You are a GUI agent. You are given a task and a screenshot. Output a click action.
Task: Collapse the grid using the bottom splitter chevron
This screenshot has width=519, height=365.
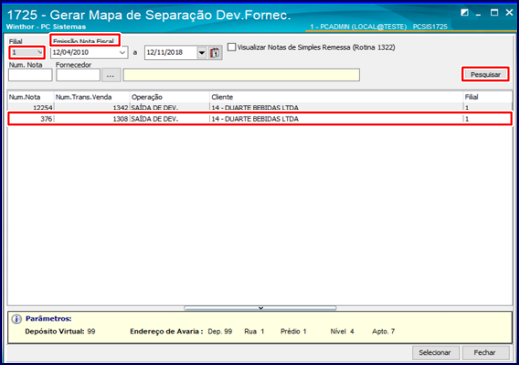(x=260, y=308)
